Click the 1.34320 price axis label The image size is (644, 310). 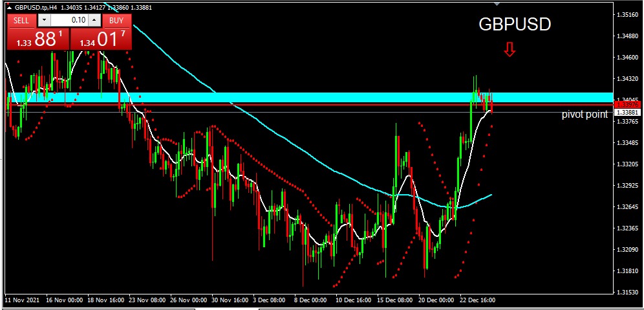coord(627,78)
